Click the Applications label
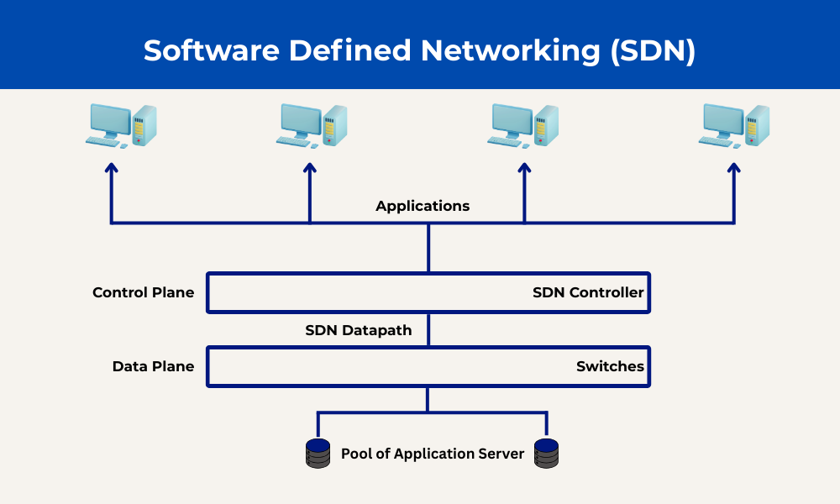 (423, 206)
